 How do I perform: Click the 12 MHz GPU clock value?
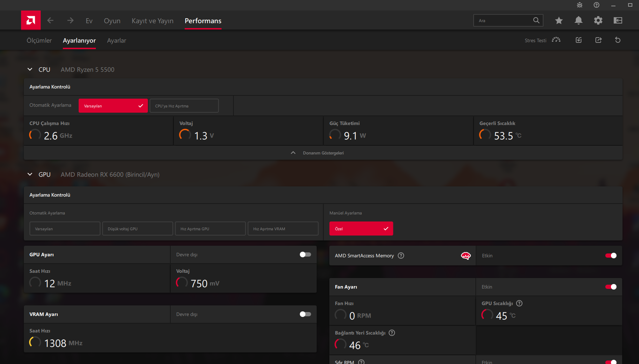pos(58,284)
